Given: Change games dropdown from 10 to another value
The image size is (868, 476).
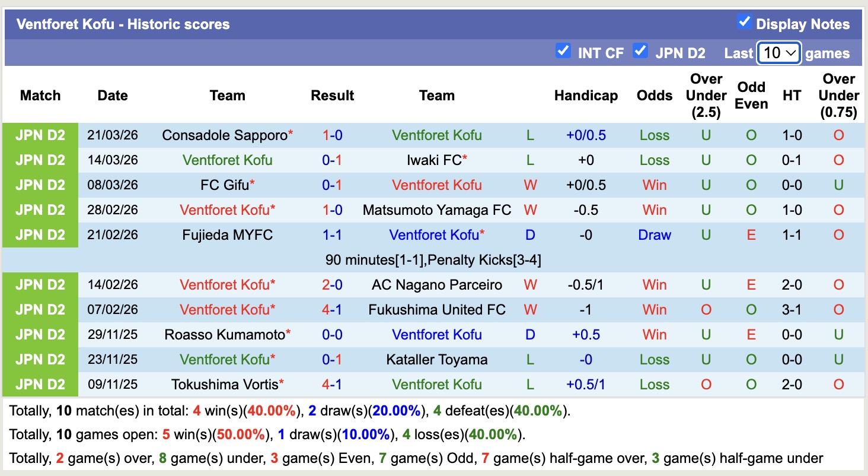Looking at the screenshot, I should coord(778,53).
